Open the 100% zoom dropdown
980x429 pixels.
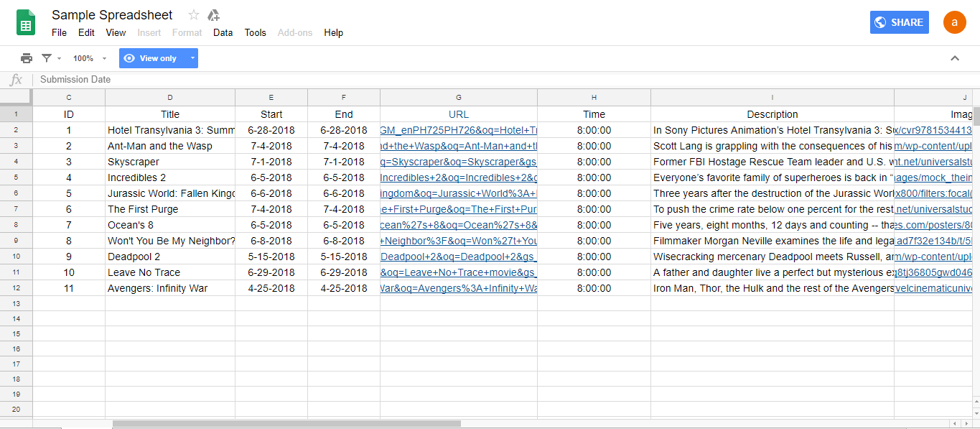coord(89,58)
